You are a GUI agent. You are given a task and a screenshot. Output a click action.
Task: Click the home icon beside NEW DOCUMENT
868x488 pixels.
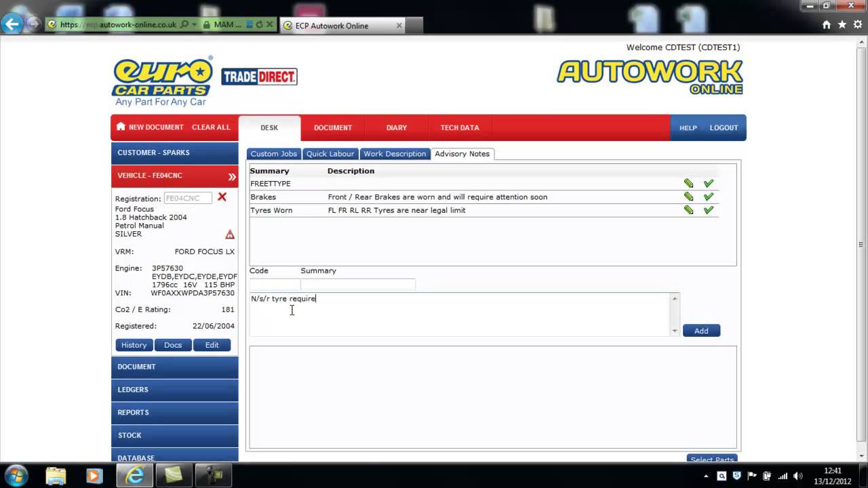[121, 127]
